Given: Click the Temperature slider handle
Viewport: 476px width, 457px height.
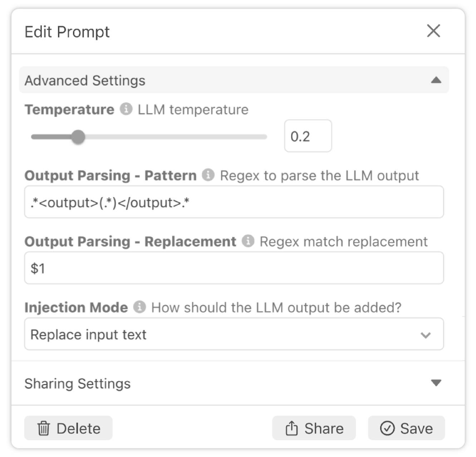Looking at the screenshot, I should point(78,137).
